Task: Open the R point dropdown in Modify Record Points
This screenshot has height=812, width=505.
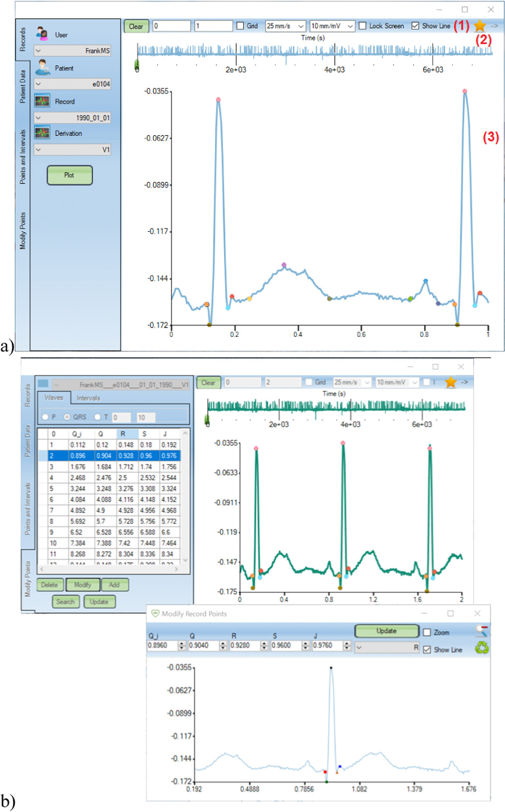Action: (387, 648)
